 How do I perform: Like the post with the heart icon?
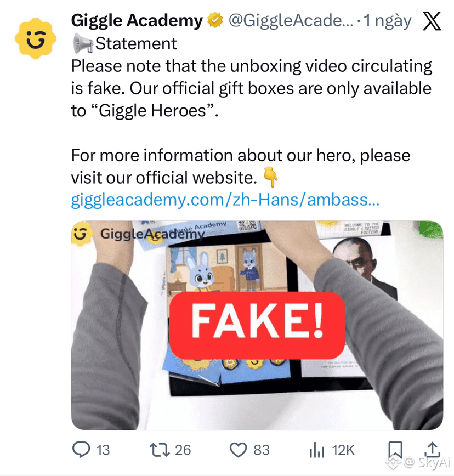238,450
